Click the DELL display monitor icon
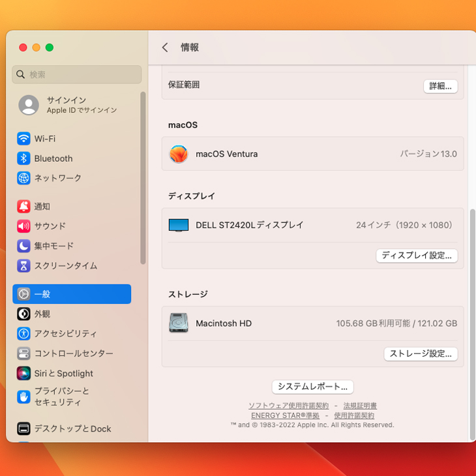This screenshot has height=476, width=476. coord(179,225)
